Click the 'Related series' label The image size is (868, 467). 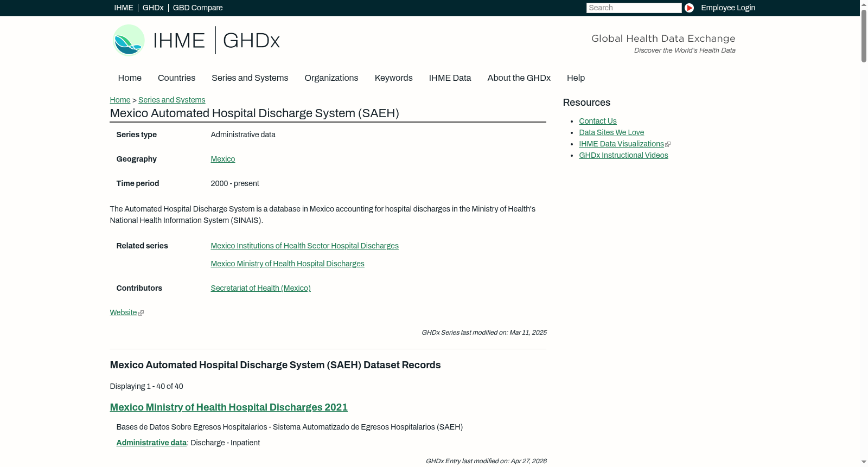tap(142, 246)
